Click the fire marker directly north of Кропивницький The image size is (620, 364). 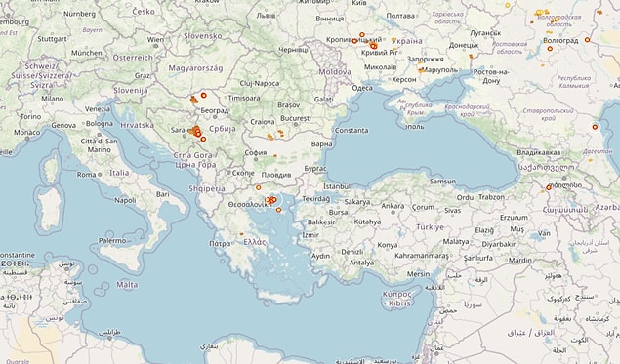pos(362,35)
